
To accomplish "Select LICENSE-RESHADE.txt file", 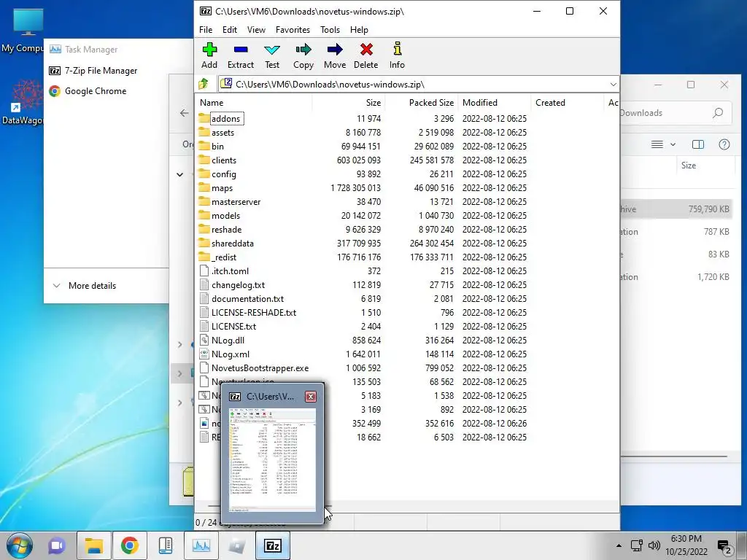I will coord(253,312).
